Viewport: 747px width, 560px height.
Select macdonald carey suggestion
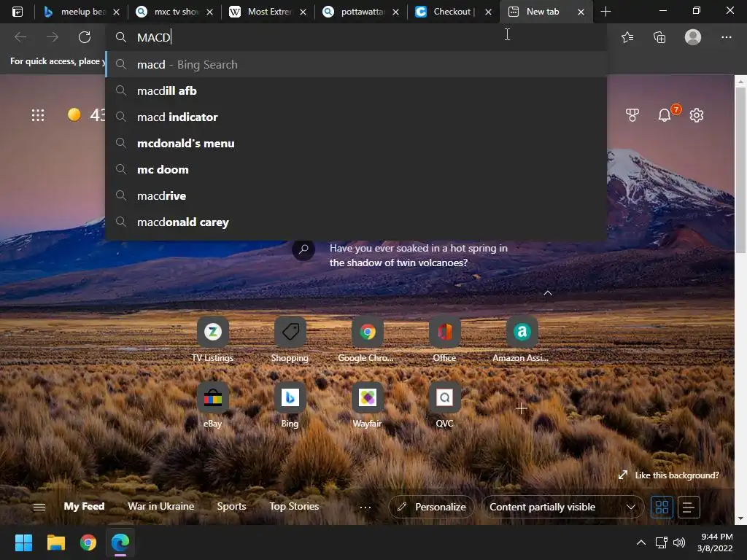[356, 222]
